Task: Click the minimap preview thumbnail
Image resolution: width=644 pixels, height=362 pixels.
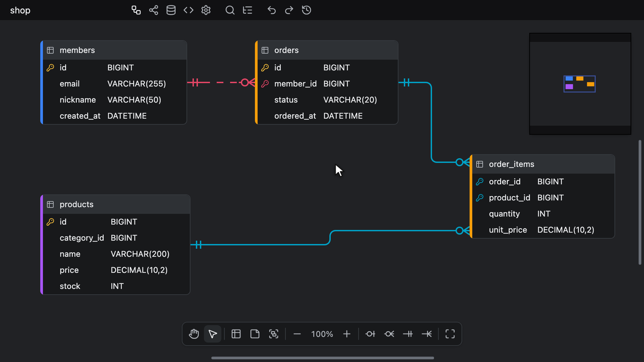Action: [x=580, y=84]
